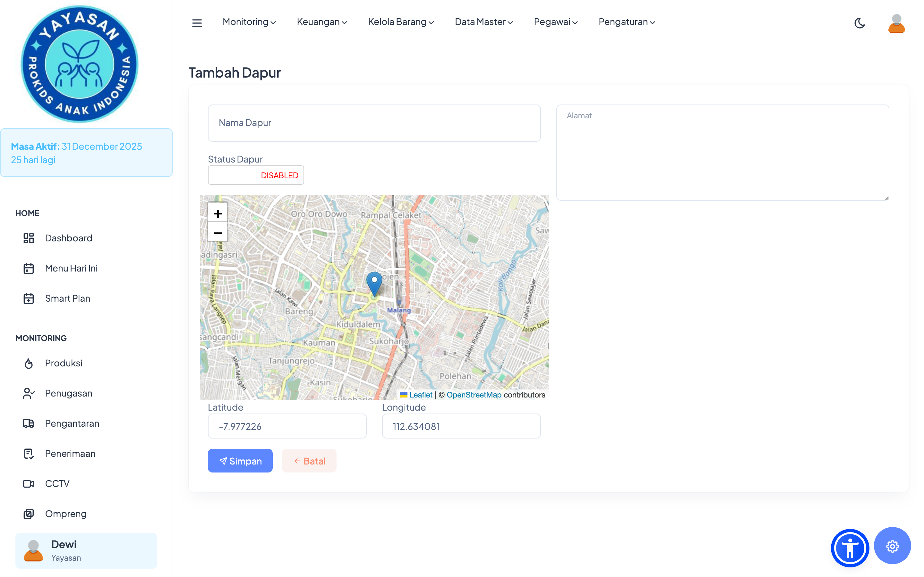The image size is (924, 577).
Task: Click inside the Alamat text area
Action: 722,153
